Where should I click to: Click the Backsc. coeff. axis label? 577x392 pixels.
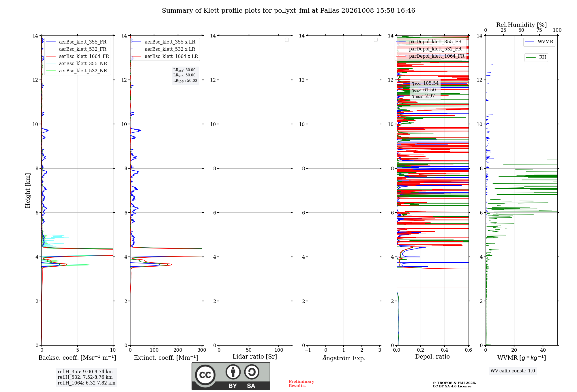click(77, 358)
